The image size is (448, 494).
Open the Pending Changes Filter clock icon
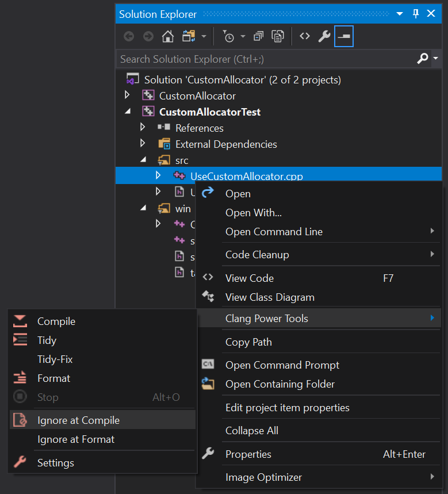point(228,37)
